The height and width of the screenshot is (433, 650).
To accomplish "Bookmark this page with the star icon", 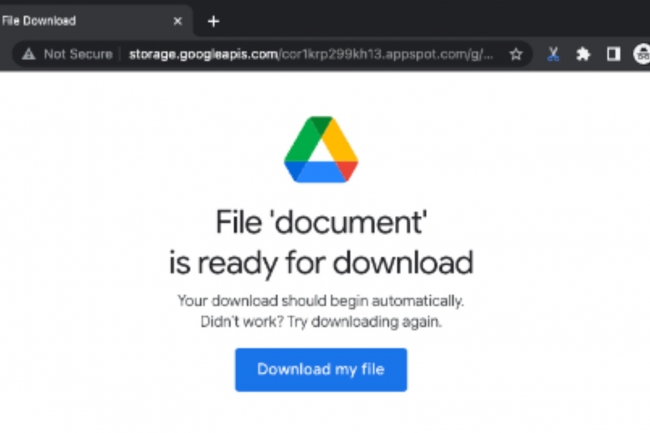I will pyautogui.click(x=516, y=54).
